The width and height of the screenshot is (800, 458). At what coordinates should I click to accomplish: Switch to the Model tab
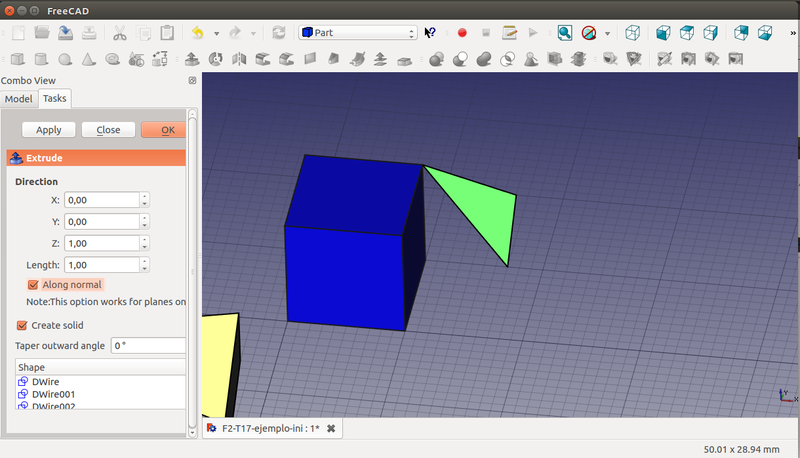18,99
